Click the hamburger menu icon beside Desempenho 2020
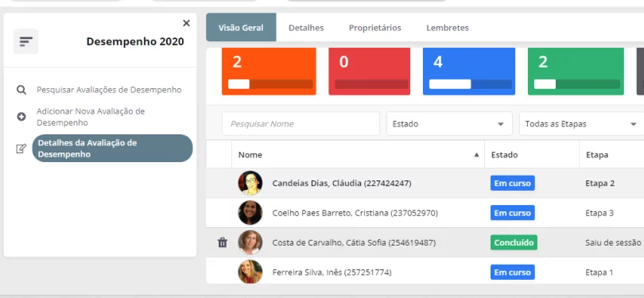 pyautogui.click(x=26, y=41)
